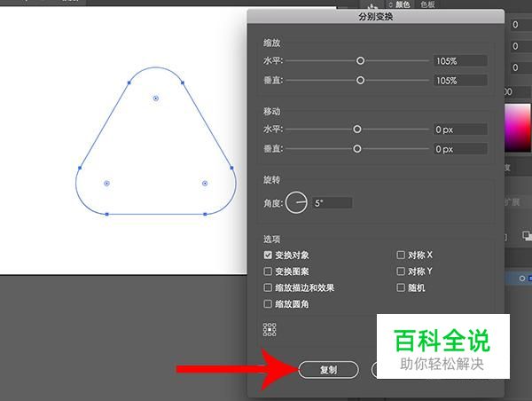The image size is (532, 401).
Task: Click the move 垂直 slider handle
Action: (x=357, y=149)
